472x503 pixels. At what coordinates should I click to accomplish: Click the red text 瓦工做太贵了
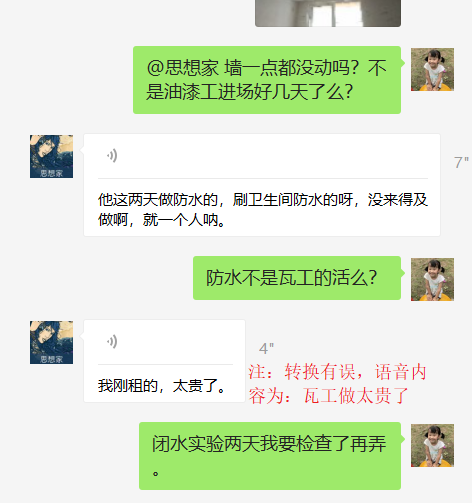tap(356, 396)
